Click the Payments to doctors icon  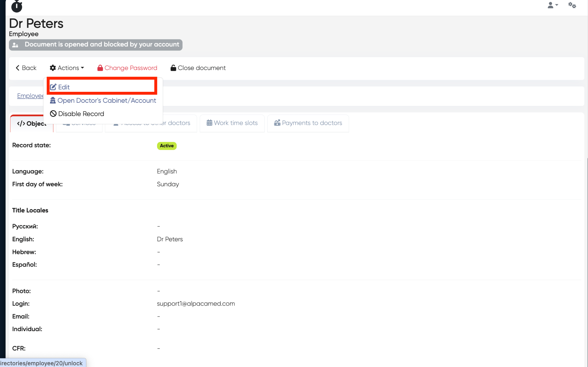pos(277,123)
